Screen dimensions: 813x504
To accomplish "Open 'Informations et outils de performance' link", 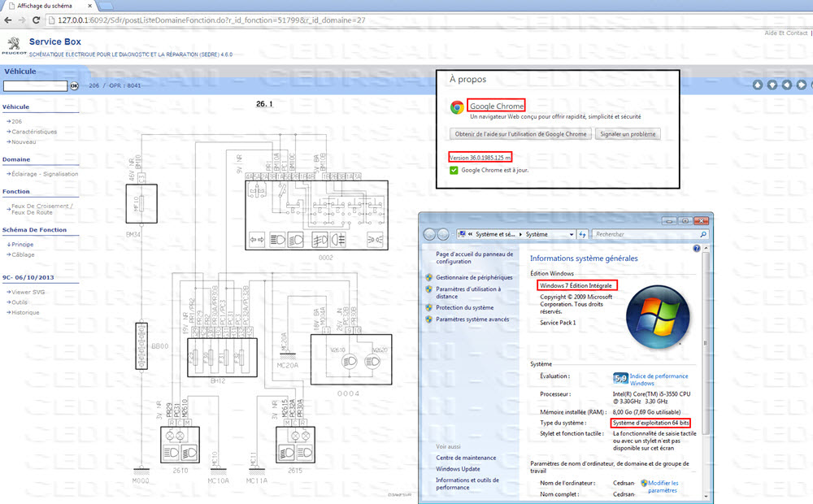I will pyautogui.click(x=467, y=484).
